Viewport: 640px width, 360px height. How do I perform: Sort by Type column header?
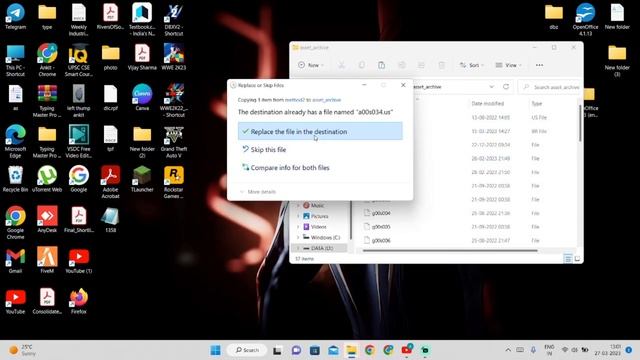click(537, 104)
